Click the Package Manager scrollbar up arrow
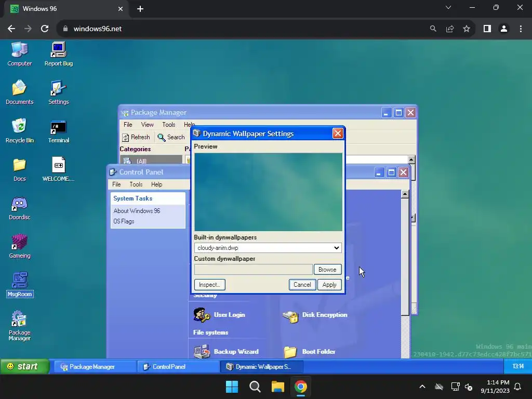Viewport: 532px width, 399px height. 411,159
